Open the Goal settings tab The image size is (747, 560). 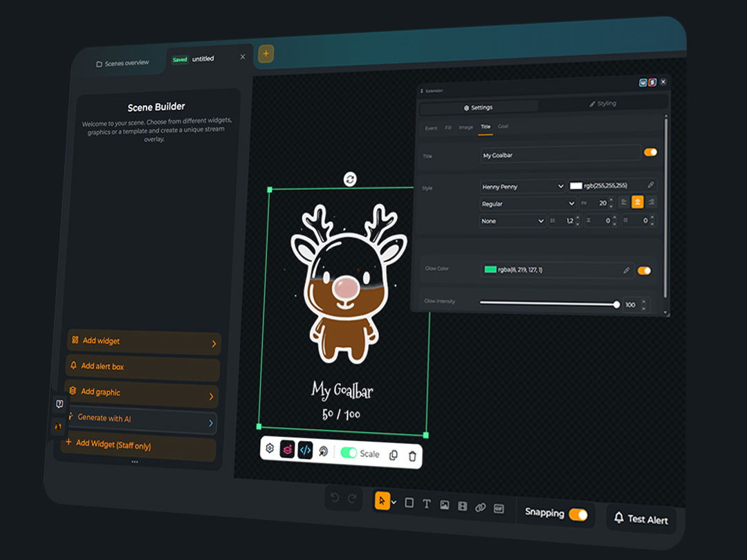(x=503, y=127)
